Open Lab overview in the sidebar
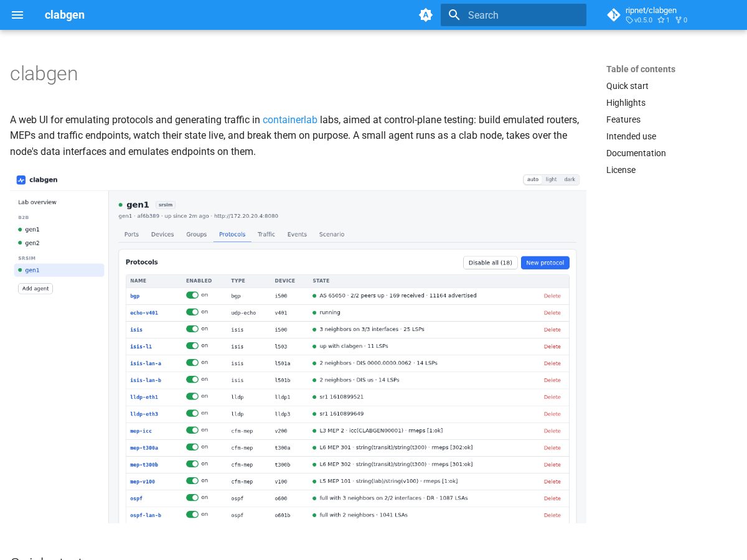The width and height of the screenshot is (747, 560). pos(37,202)
